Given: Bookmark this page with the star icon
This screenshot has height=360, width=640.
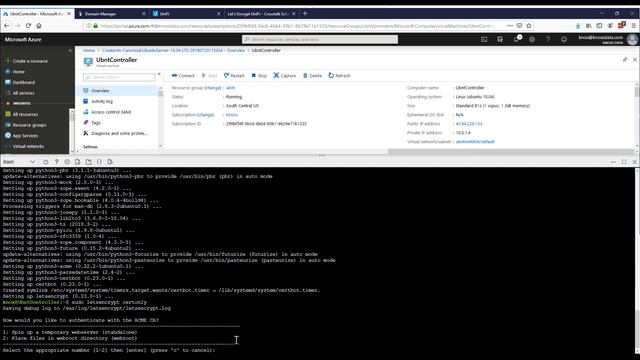Looking at the screenshot, I should (529, 25).
